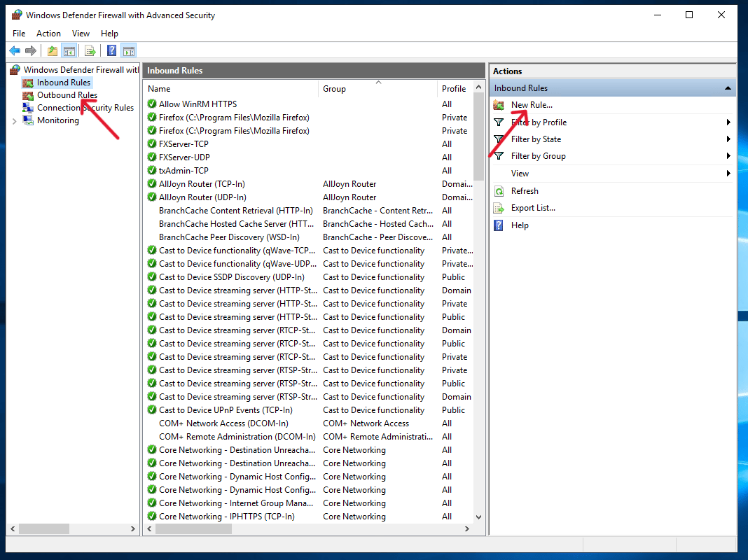Screen dimensions: 748x560
Task: Click the Filter by Group funnel icon
Action: (x=499, y=156)
